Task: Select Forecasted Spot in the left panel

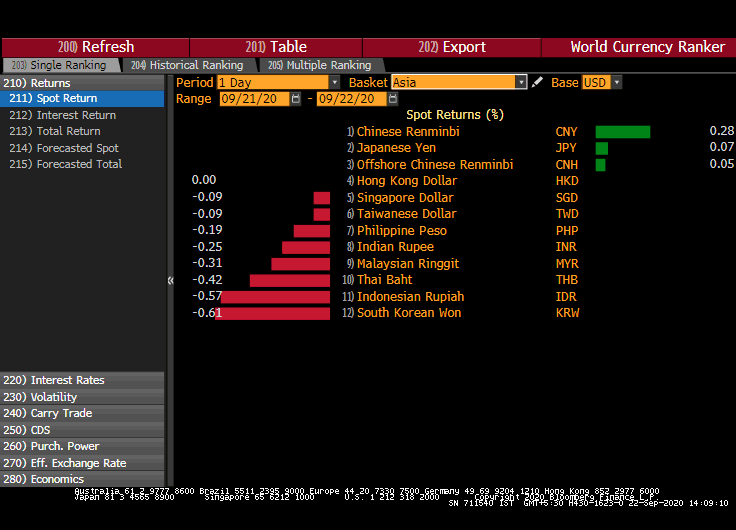Action: point(77,148)
